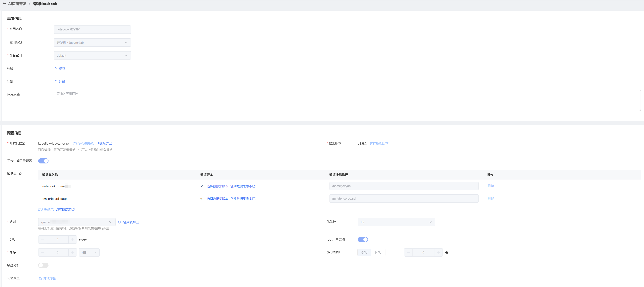Click the back arrow icon
The height and width of the screenshot is (287, 644).
[4, 3]
